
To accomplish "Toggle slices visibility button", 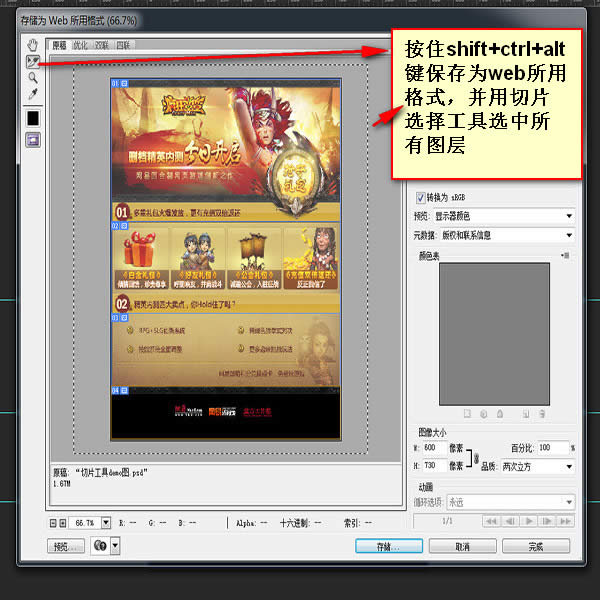I will (x=33, y=140).
